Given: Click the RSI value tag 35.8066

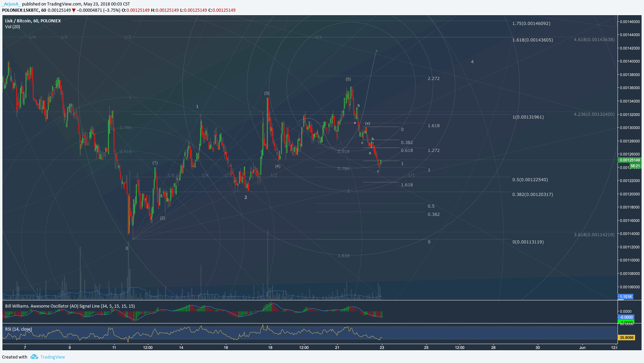Looking at the screenshot, I should click(x=626, y=338).
